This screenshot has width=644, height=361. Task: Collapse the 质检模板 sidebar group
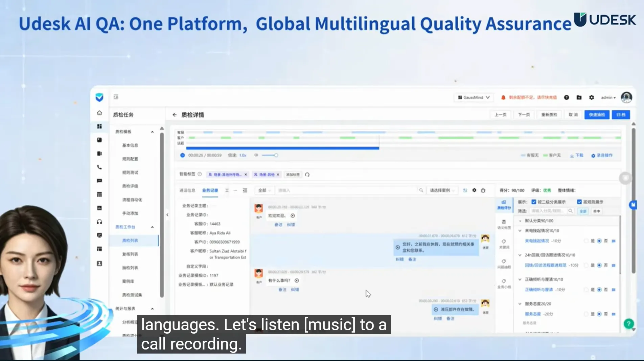click(x=152, y=132)
